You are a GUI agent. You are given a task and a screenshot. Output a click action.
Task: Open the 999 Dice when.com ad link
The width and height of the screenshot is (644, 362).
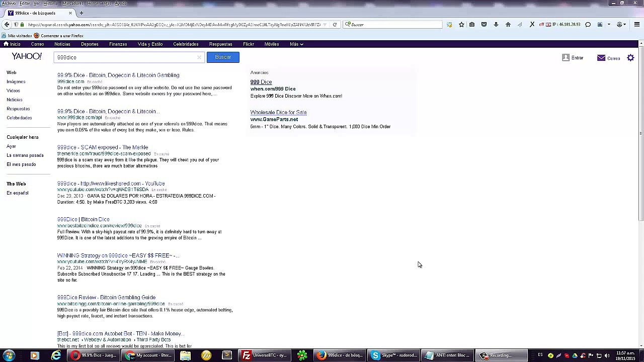pyautogui.click(x=261, y=82)
